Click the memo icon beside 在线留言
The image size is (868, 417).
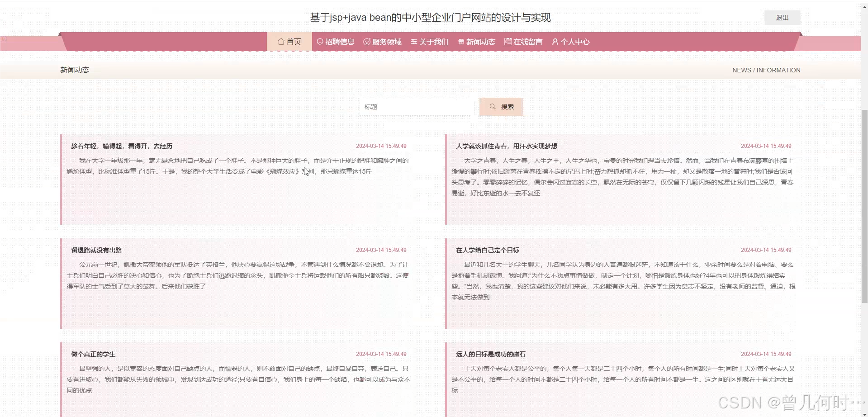507,41
